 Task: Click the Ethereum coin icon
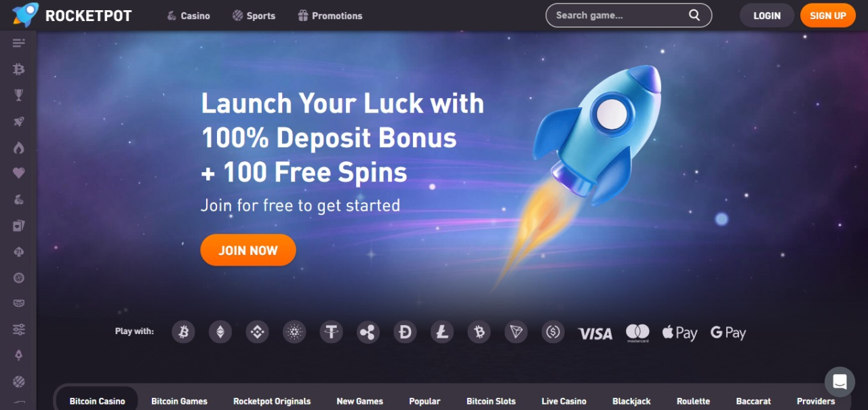[220, 332]
